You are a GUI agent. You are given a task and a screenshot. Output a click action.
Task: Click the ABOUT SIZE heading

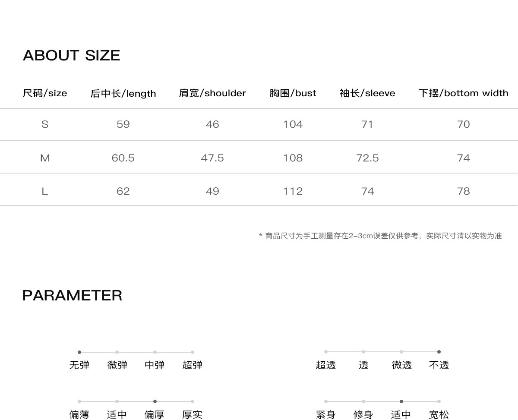[x=72, y=55]
